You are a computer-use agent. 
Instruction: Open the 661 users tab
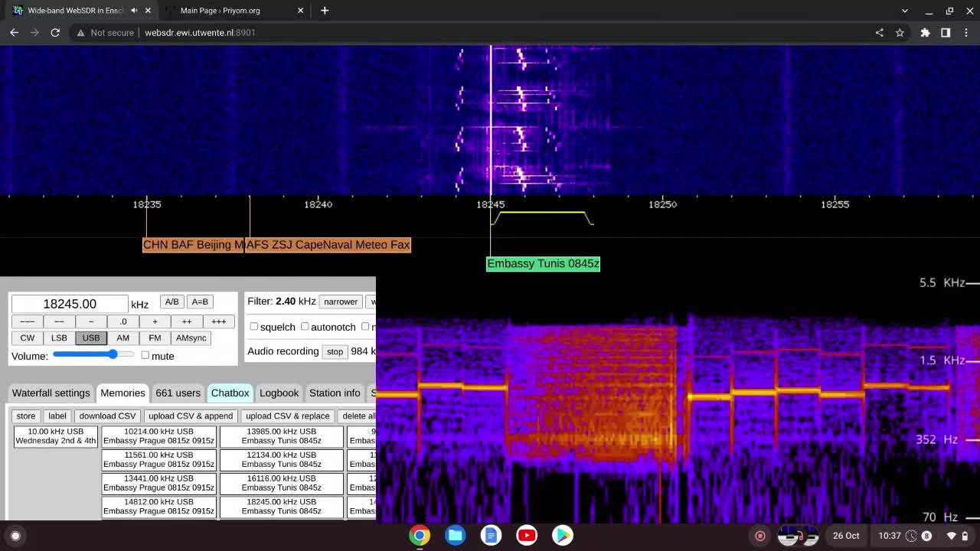click(x=178, y=393)
